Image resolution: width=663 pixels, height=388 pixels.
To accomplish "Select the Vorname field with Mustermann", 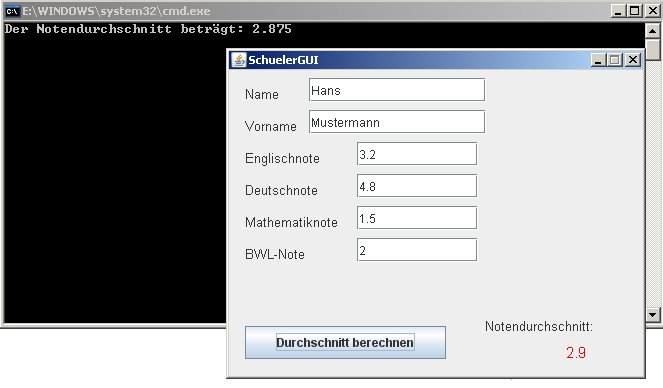I will (397, 122).
